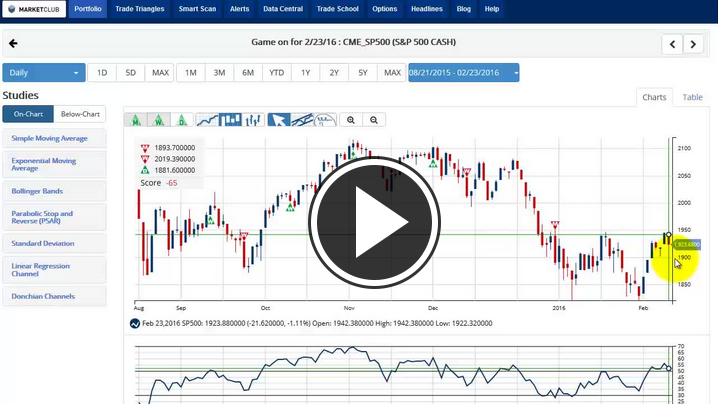Set range to YTD
Image resolution: width=718 pixels, height=404 pixels.
pyautogui.click(x=277, y=72)
